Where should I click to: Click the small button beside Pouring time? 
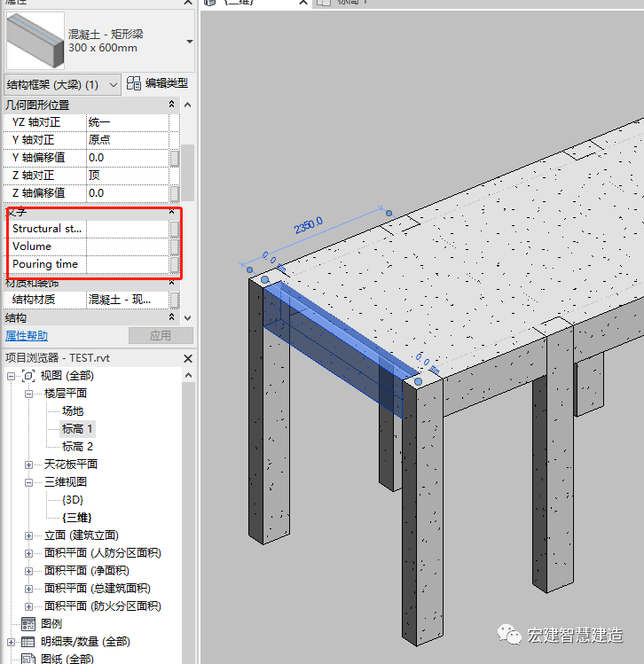point(174,265)
